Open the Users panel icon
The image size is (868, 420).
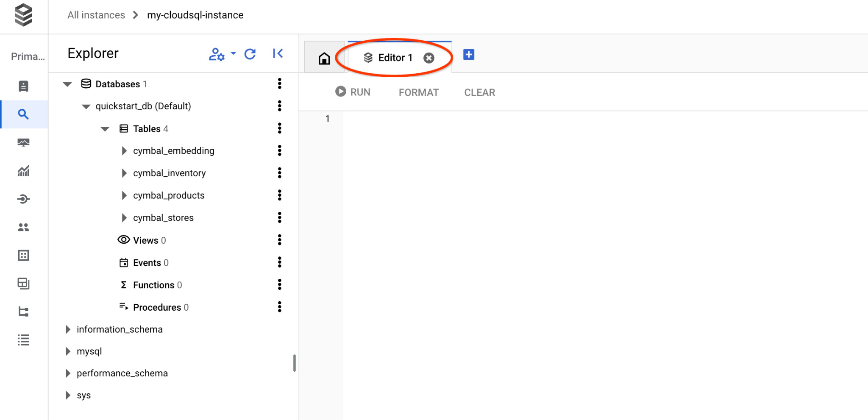pos(24,227)
